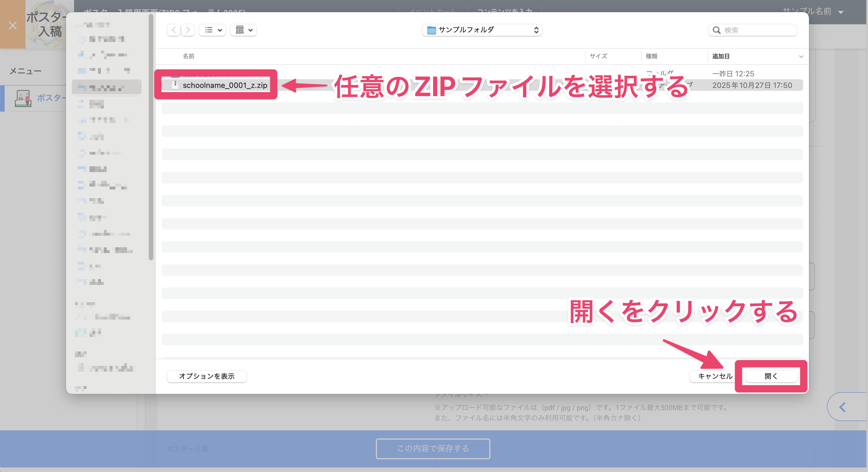The height and width of the screenshot is (472, 868).
Task: Open the group view options chevron
Action: (x=250, y=31)
